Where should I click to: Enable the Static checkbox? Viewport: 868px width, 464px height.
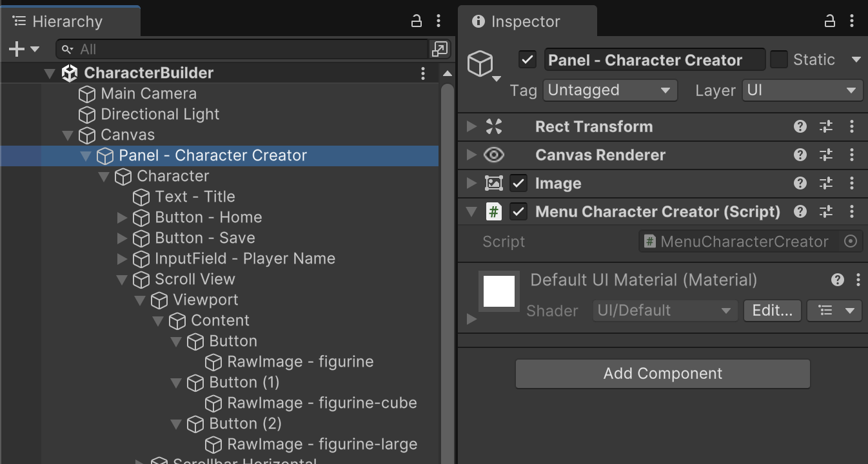(x=779, y=60)
